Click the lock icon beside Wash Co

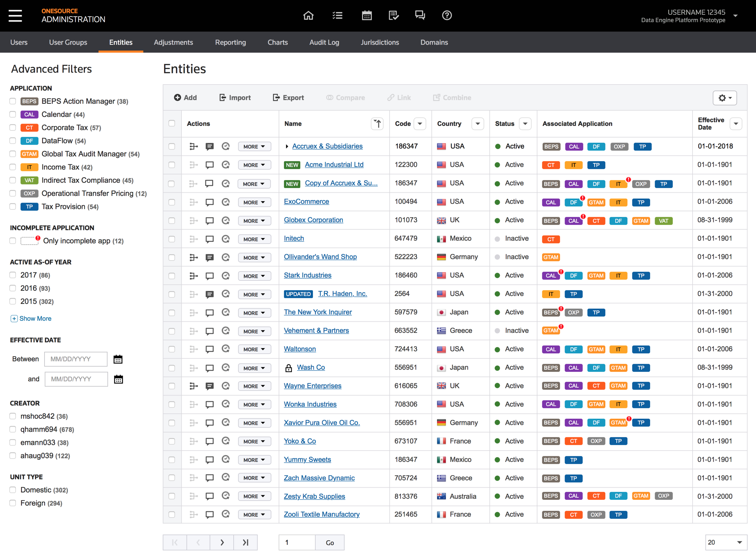tap(288, 368)
